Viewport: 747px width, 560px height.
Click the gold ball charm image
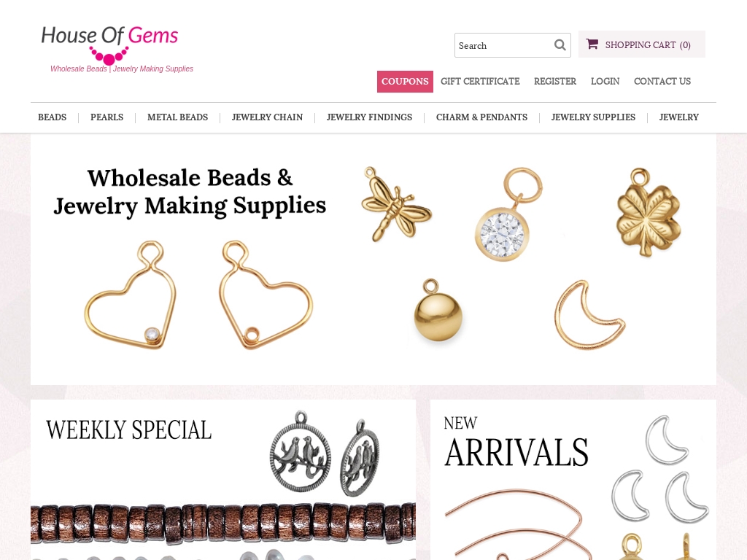tap(438, 310)
